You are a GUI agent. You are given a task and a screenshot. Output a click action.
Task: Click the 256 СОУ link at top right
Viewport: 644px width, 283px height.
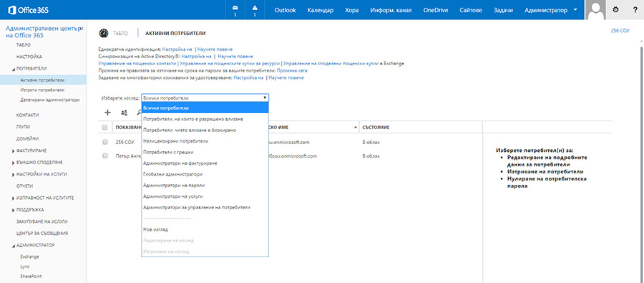(620, 31)
